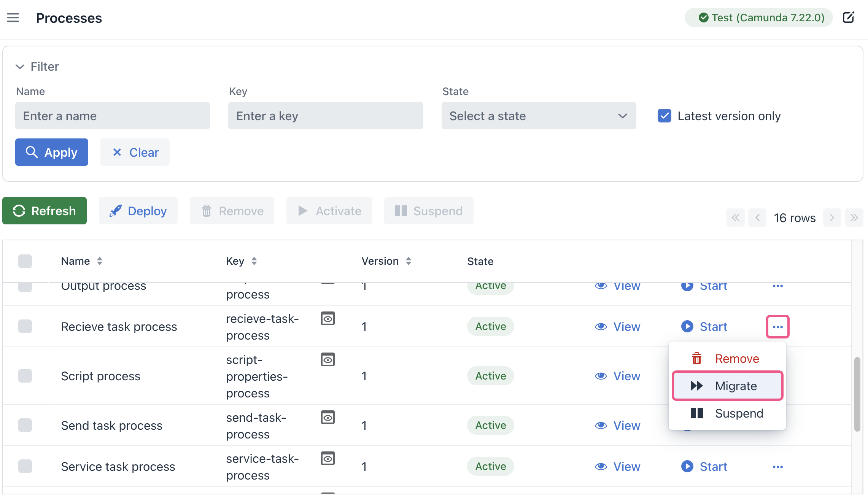The image size is (868, 502).
Task: Select the Send task process row checkbox
Action: [x=25, y=425]
